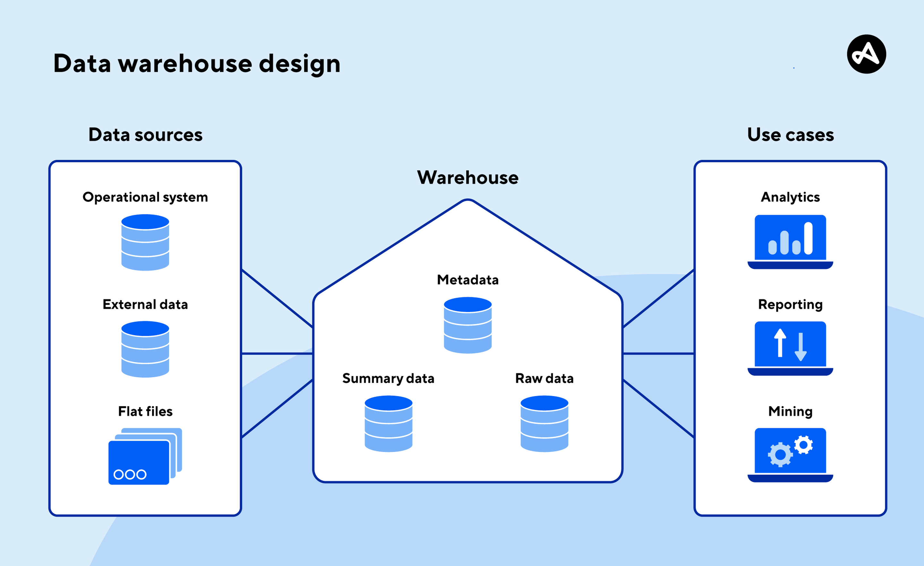Click the Reporting arrows laptop icon
The height and width of the screenshot is (566, 924).
[790, 348]
